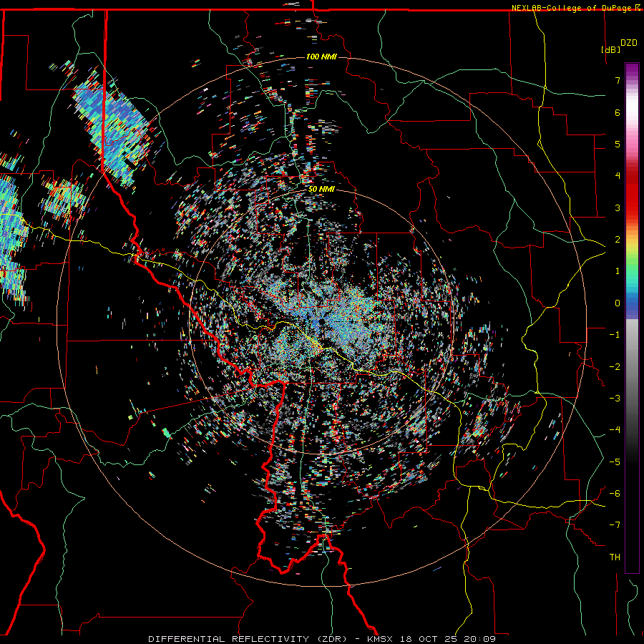
Task: Click the colorbar tick label -5
Action: 615,462
